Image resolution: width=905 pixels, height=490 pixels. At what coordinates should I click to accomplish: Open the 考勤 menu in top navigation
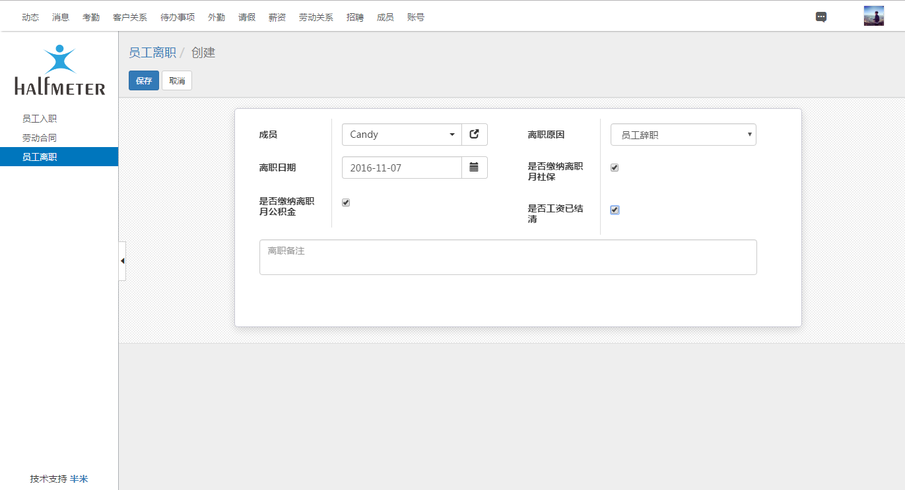click(x=91, y=17)
